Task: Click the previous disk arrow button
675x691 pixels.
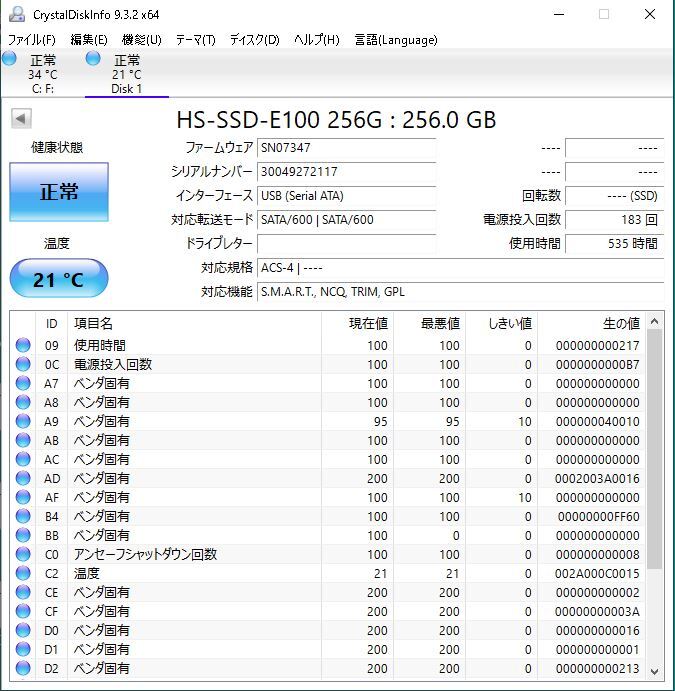Action: (21, 118)
